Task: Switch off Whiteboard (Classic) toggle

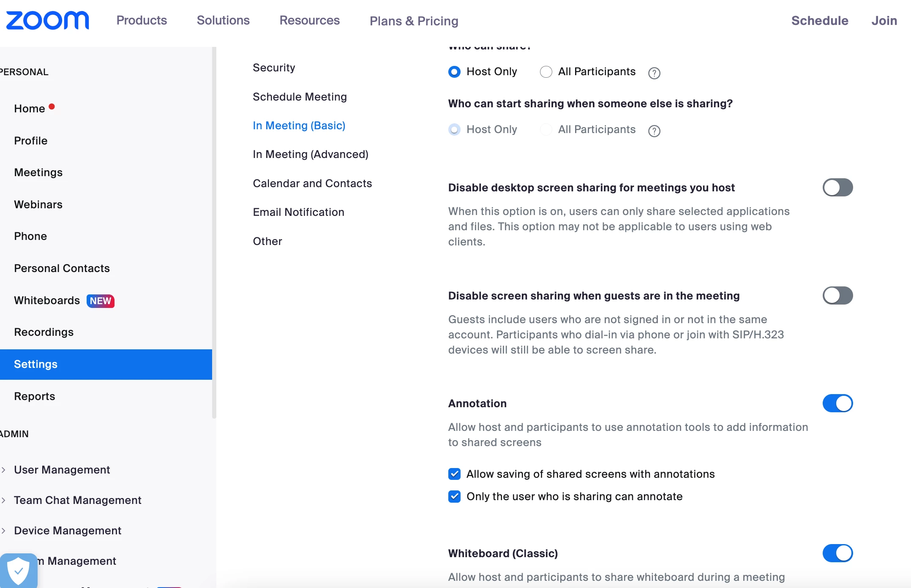Action: [837, 553]
